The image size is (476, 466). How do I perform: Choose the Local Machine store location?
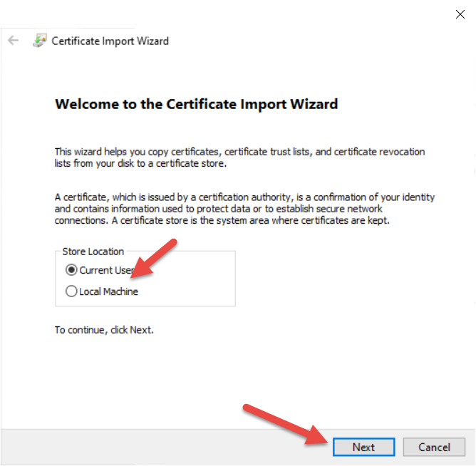pyautogui.click(x=71, y=291)
